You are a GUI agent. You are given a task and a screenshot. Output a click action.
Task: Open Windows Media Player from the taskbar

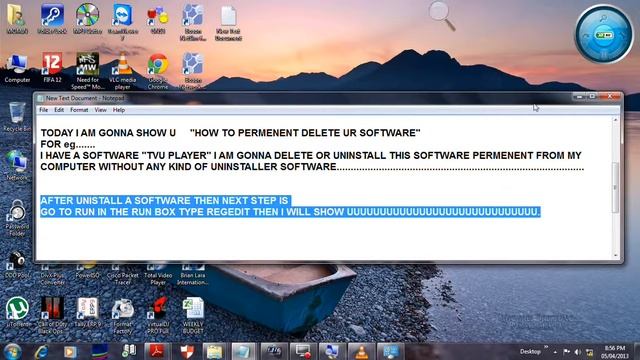pos(70,351)
